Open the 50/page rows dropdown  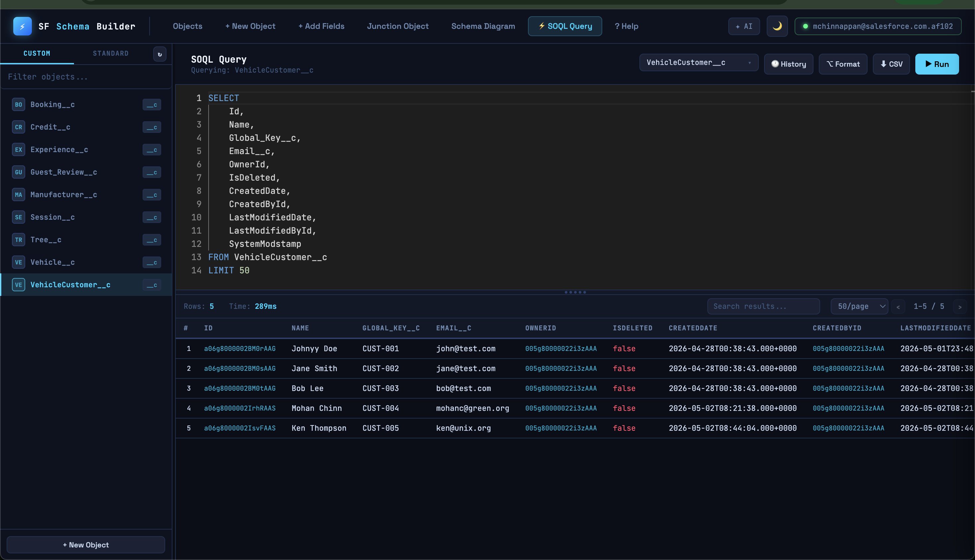click(x=859, y=307)
